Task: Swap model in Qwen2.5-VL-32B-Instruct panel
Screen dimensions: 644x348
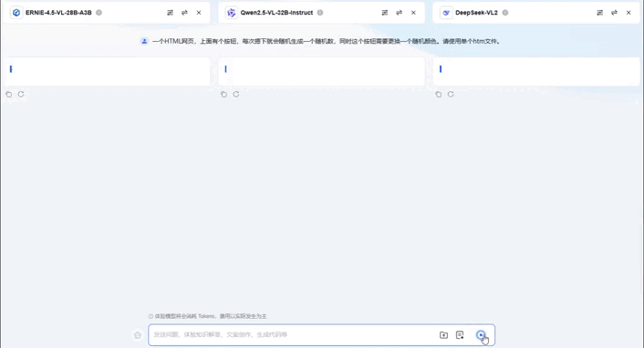Action: (400, 13)
